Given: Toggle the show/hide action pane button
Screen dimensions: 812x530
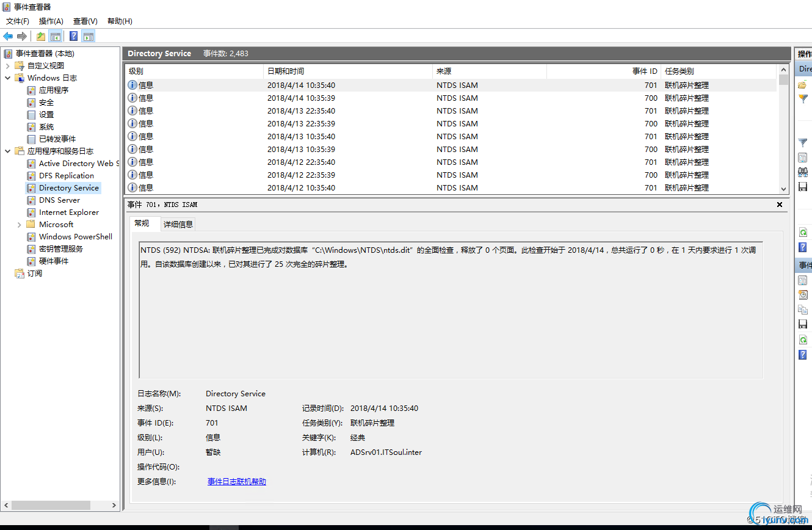Looking at the screenshot, I should pos(89,36).
